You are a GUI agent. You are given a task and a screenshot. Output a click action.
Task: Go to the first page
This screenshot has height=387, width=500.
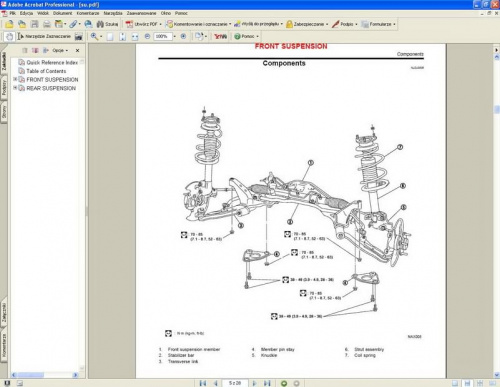pos(203,383)
